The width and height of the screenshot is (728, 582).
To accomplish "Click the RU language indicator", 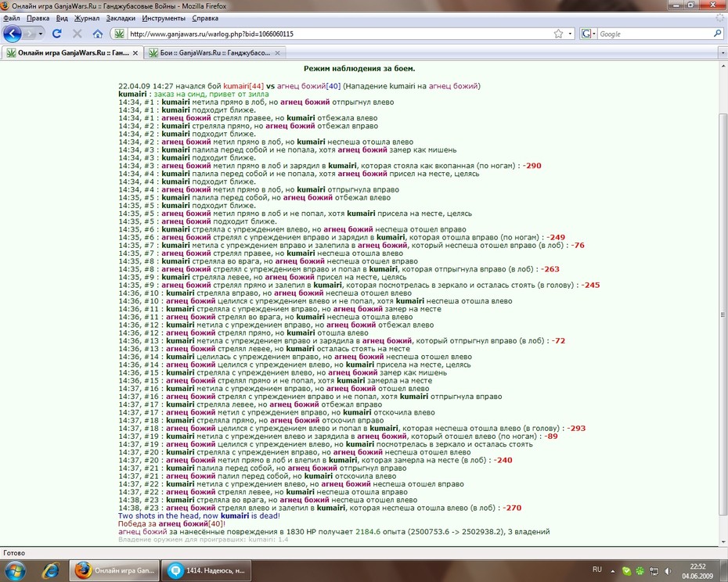I will coord(597,569).
